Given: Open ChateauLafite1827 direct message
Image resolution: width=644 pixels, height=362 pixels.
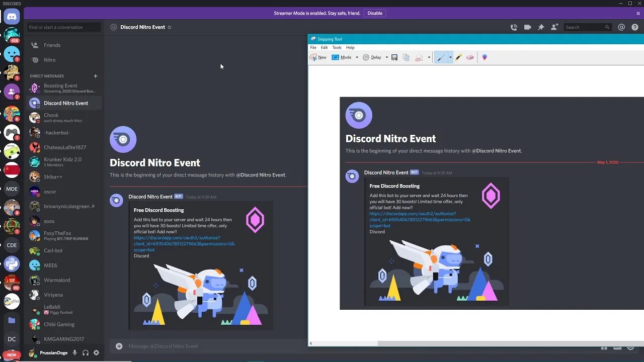Looking at the screenshot, I should (x=64, y=147).
